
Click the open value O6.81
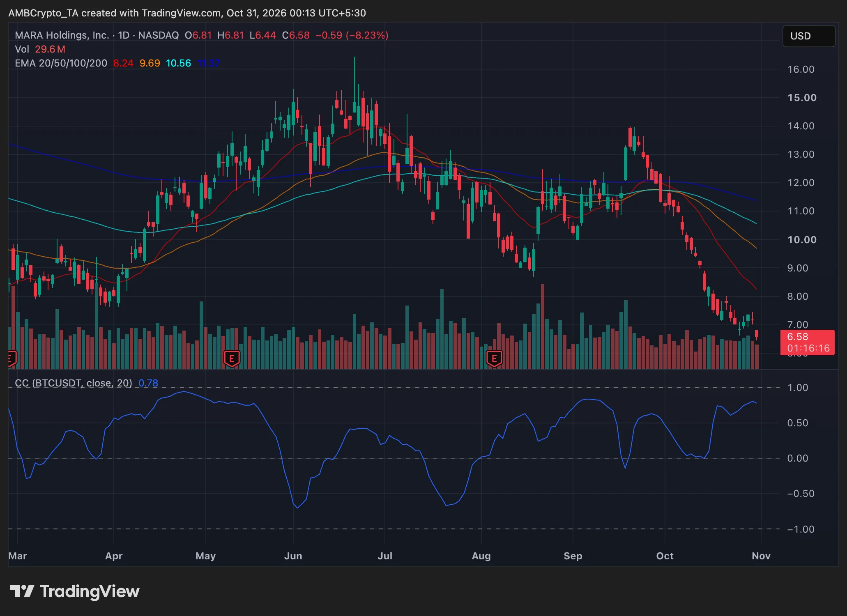click(198, 35)
